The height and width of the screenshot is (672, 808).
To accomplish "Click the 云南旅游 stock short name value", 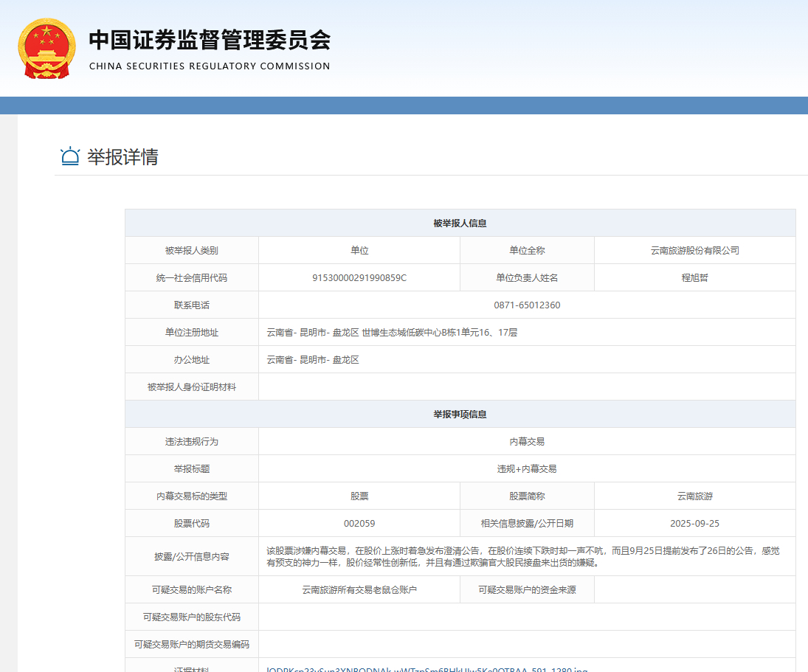I will tap(694, 496).
